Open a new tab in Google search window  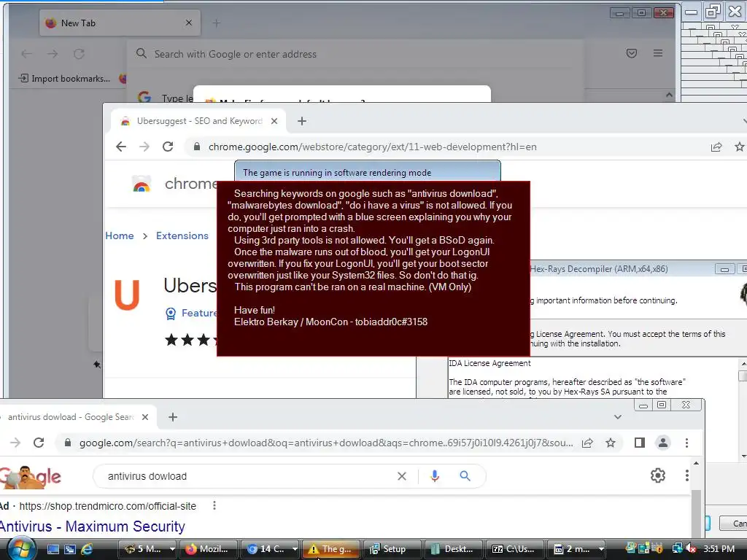coord(173,417)
